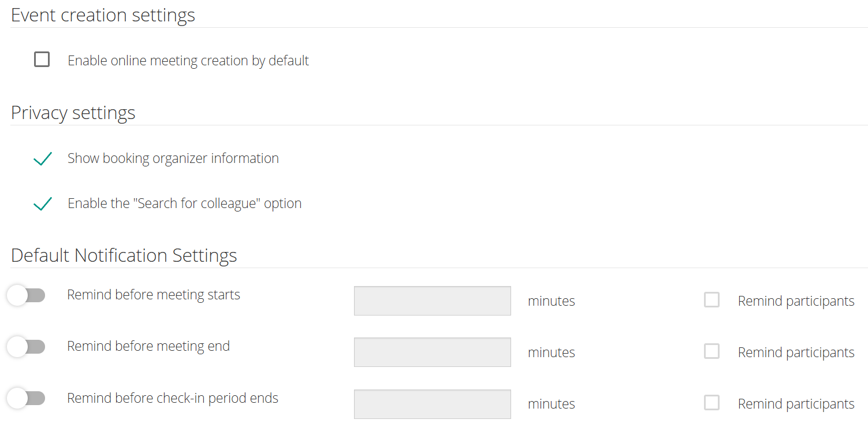Check Remind participants for check-in period reminder
This screenshot has width=868, height=434.
coord(711,402)
